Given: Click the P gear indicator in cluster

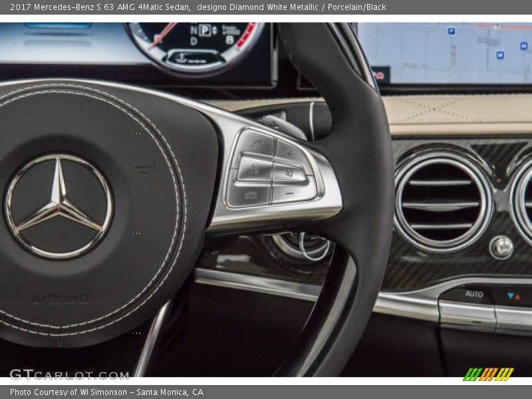Looking at the screenshot, I should pos(205,29).
